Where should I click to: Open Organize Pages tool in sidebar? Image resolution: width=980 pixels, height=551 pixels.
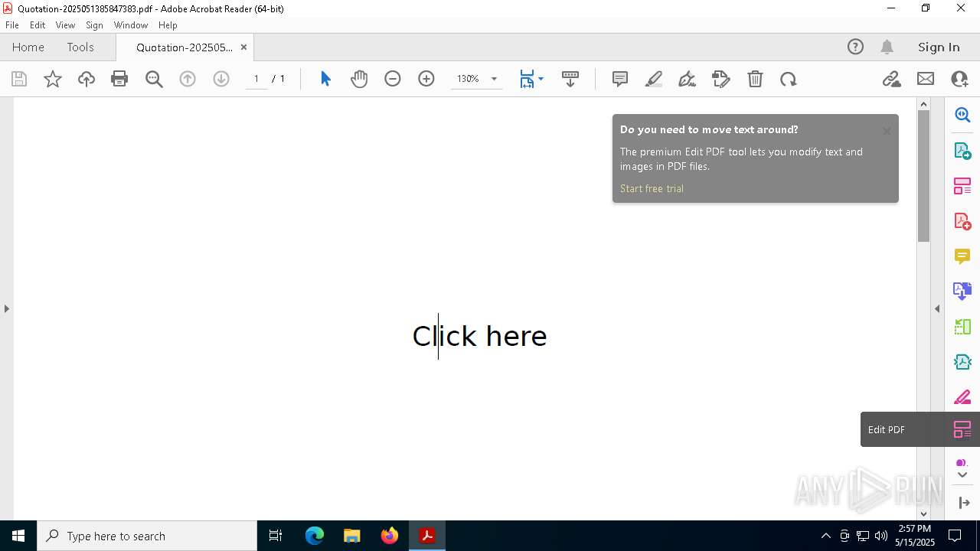[962, 328]
